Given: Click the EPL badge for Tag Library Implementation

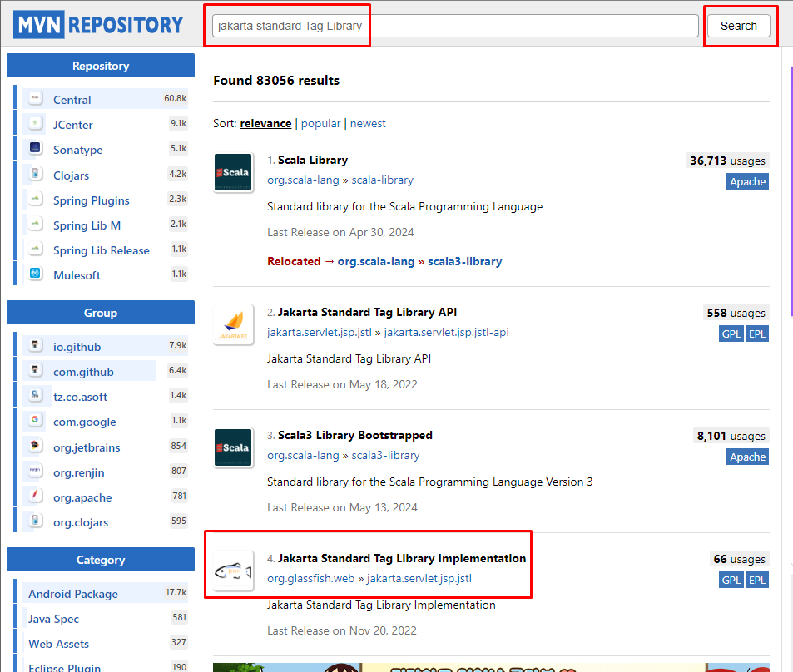Looking at the screenshot, I should click(756, 580).
